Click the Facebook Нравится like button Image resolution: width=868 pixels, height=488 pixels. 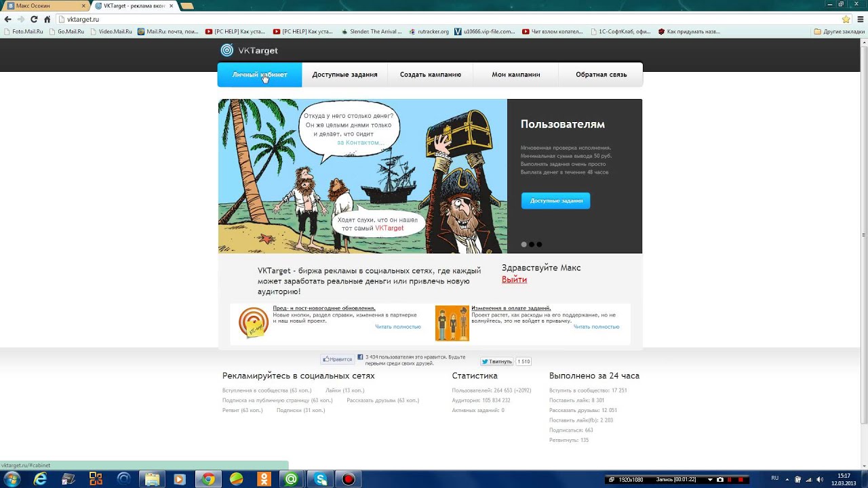[338, 359]
